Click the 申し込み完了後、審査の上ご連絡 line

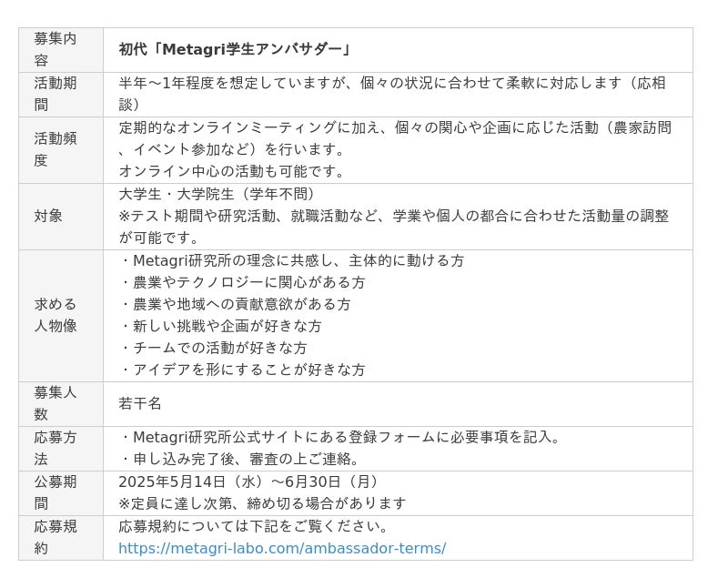pyautogui.click(x=239, y=460)
